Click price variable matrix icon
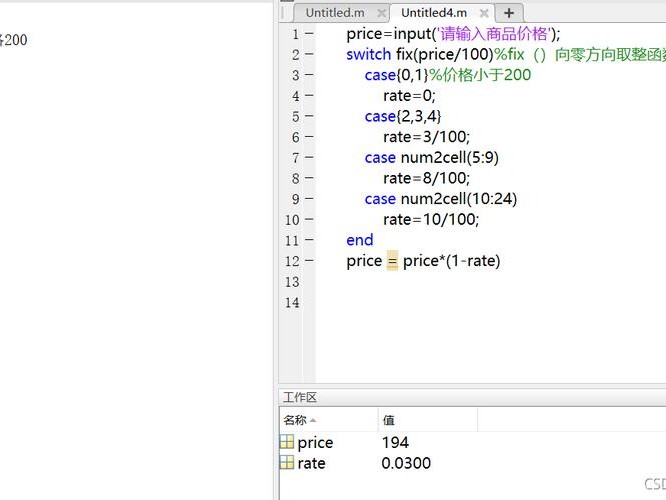Screen dimensions: 666x500 (x=287, y=442)
